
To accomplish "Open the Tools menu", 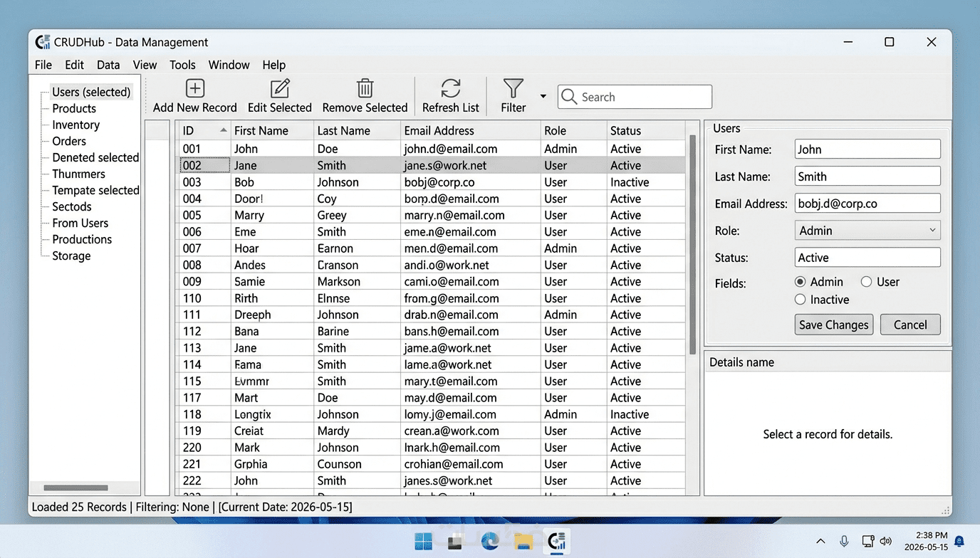I will 182,65.
